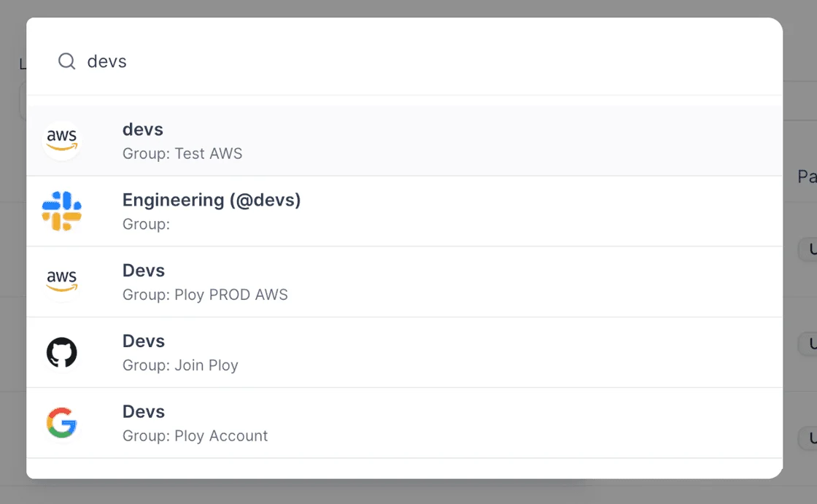Focus the search field containing 'devs'
Image resolution: width=817 pixels, height=504 pixels.
click(417, 61)
